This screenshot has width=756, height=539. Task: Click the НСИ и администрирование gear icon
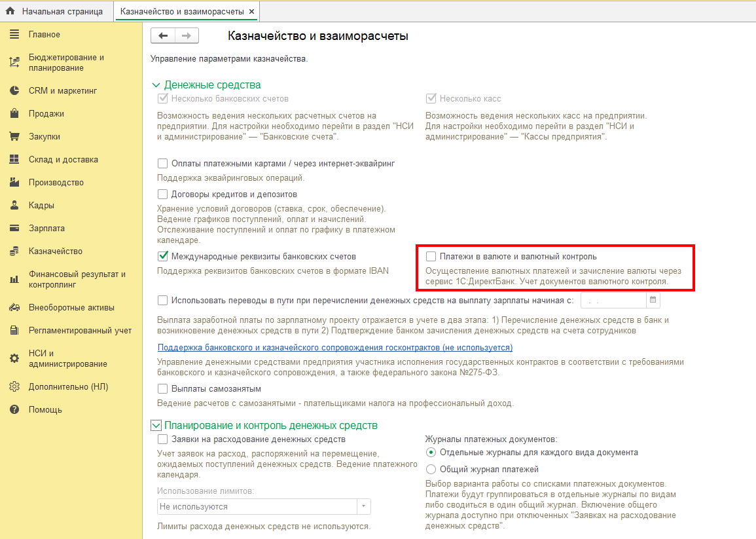[x=14, y=358]
